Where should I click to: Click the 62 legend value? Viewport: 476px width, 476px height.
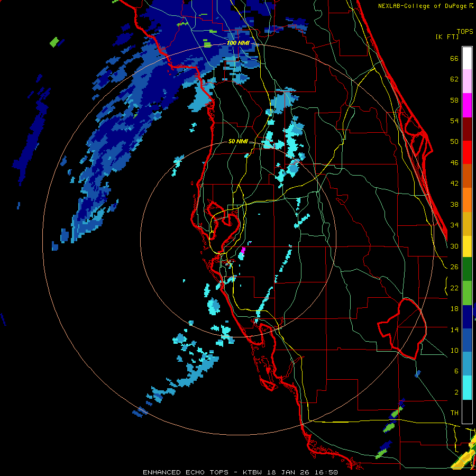pyautogui.click(x=454, y=79)
